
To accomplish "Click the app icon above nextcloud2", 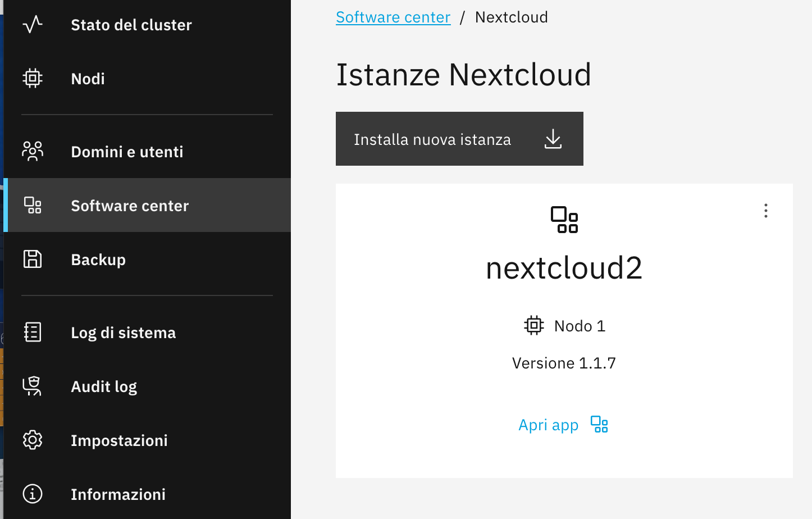I will click(x=564, y=220).
